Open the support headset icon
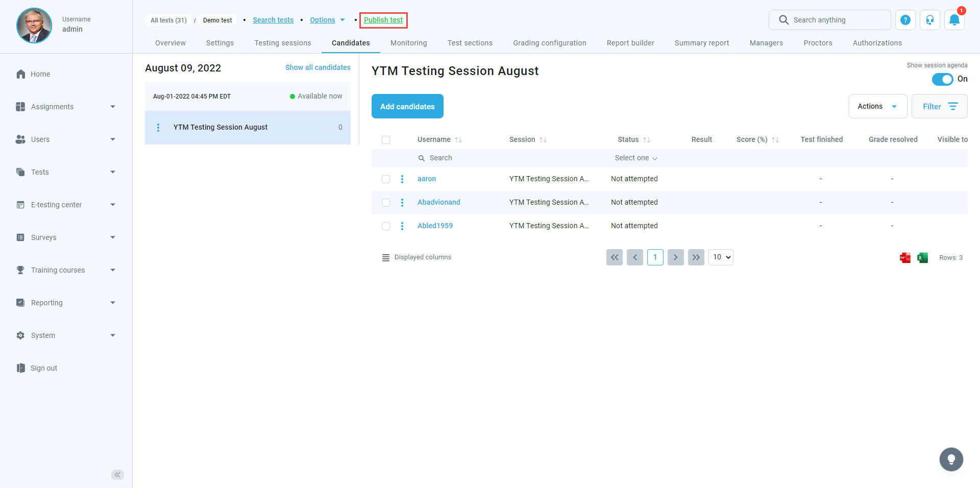 [x=929, y=20]
